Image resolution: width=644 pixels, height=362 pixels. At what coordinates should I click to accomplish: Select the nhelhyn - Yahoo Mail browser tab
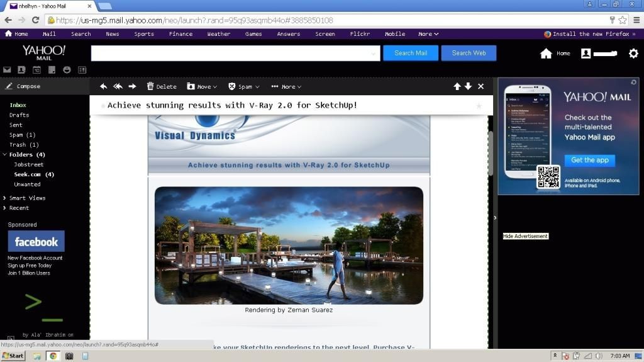coord(49,6)
